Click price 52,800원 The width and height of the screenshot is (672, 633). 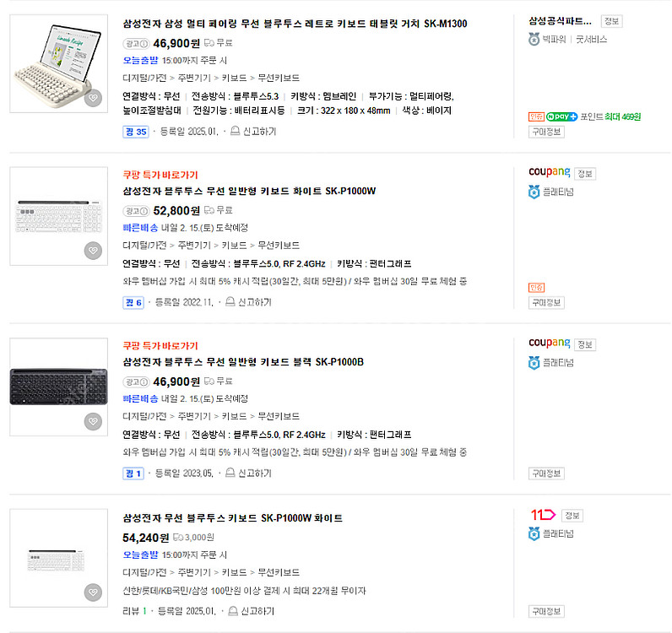pyautogui.click(x=176, y=211)
